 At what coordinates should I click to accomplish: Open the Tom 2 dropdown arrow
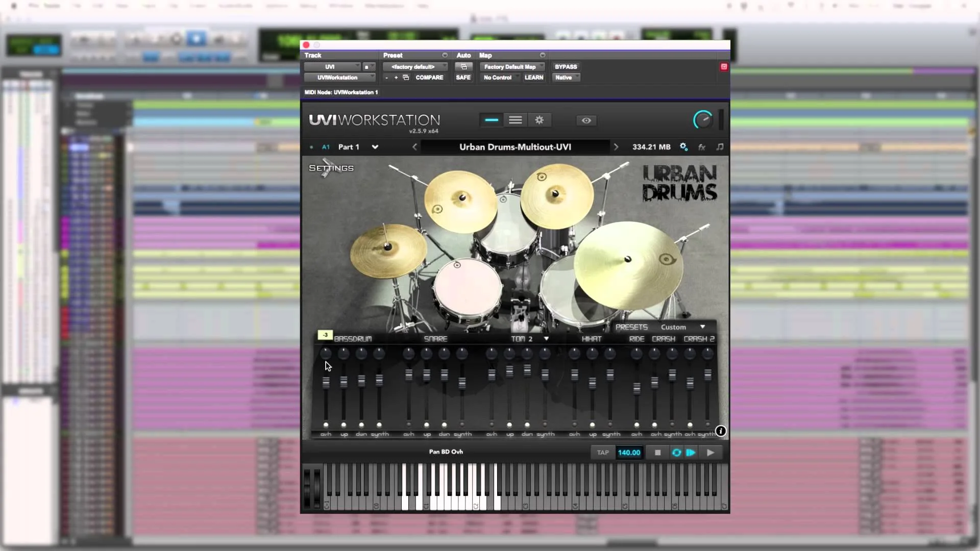pyautogui.click(x=547, y=338)
